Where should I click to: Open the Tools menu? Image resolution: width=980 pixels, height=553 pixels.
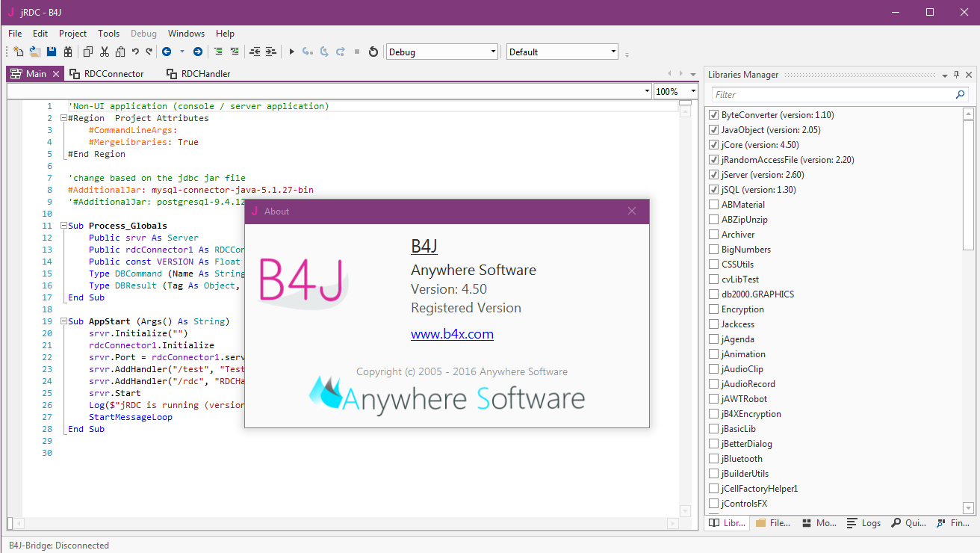(x=109, y=34)
